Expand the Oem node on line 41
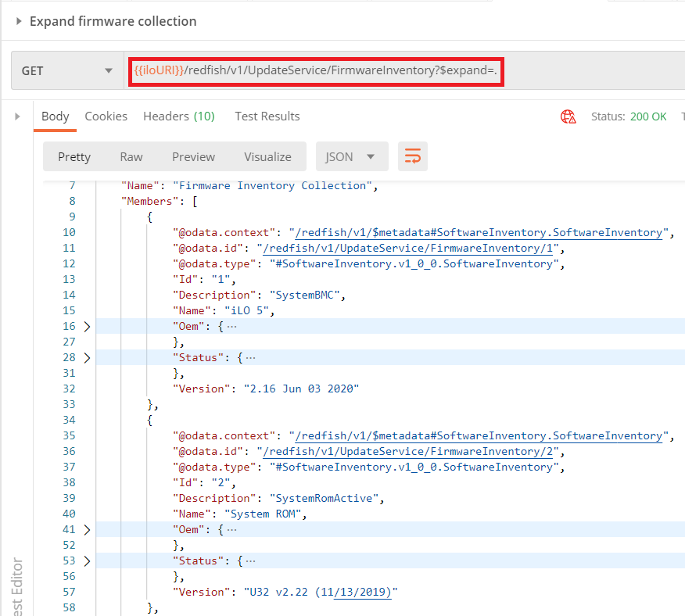 pos(87,529)
